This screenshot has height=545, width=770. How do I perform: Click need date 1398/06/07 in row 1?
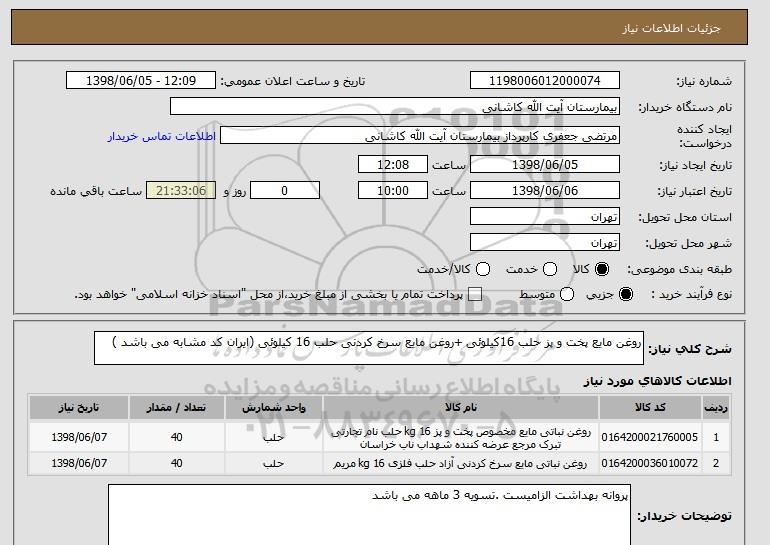click(79, 437)
